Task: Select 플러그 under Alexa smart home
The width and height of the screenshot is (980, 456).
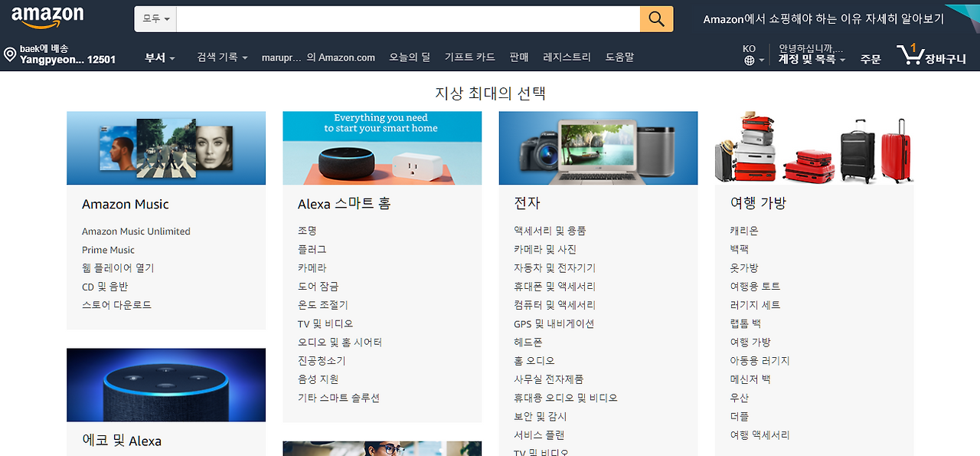Action: pos(312,250)
